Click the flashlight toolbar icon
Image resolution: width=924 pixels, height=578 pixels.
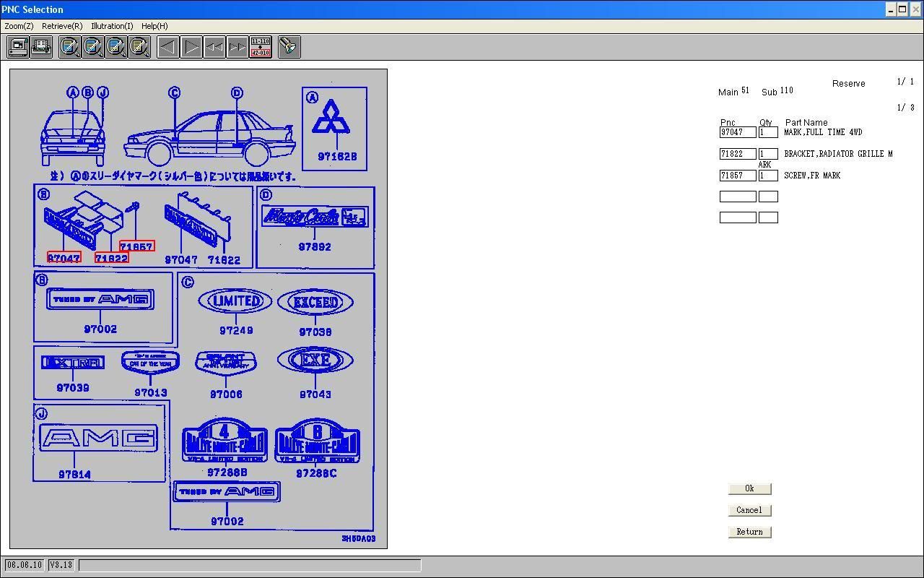[x=289, y=47]
